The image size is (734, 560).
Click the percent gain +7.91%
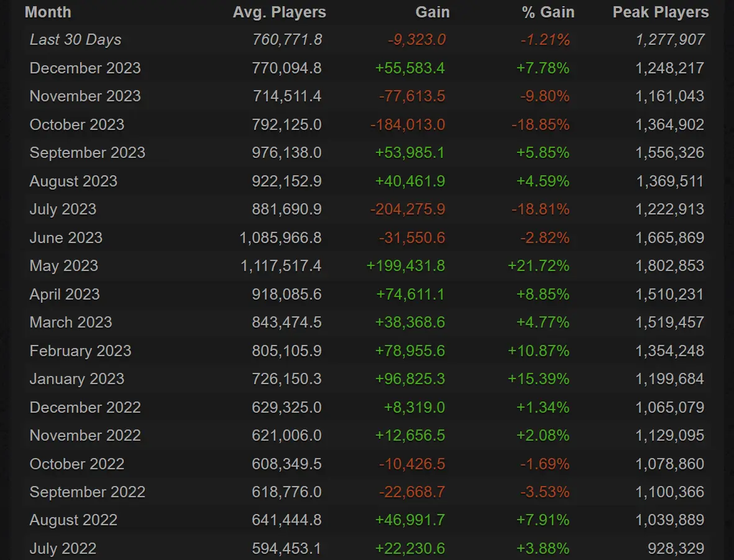[x=543, y=520]
